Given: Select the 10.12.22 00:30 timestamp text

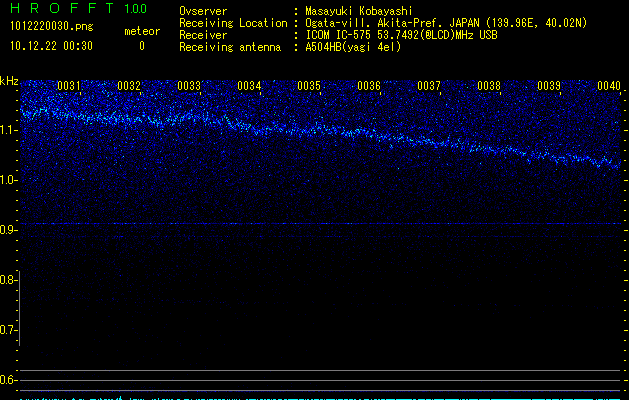Looking at the screenshot, I should (52, 46).
